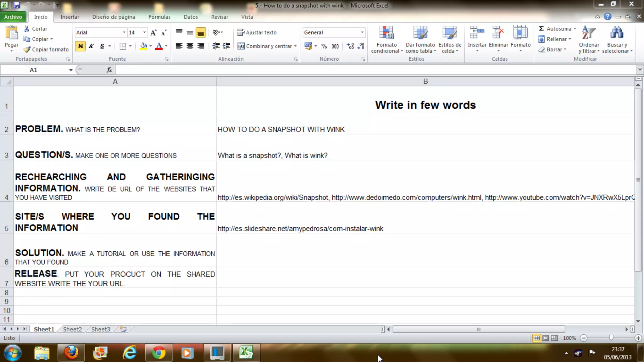Click the Autosuma sigma icon
The width and height of the screenshot is (644, 362).
pos(541,29)
